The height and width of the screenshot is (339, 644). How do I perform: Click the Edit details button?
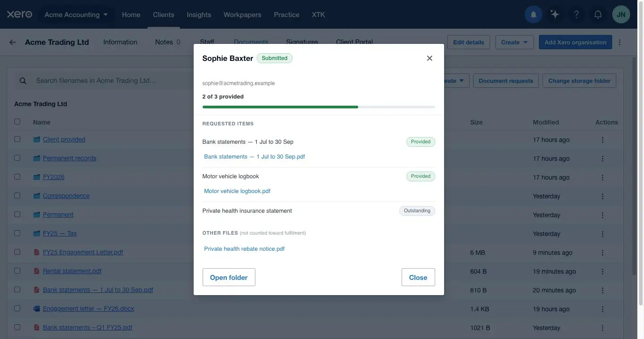click(x=468, y=42)
